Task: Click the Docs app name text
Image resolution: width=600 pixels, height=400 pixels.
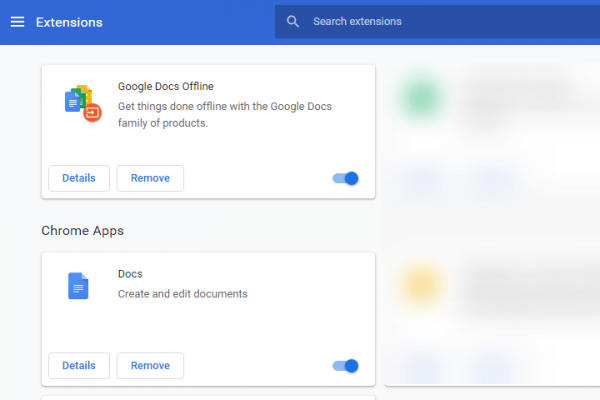Action: (x=130, y=274)
